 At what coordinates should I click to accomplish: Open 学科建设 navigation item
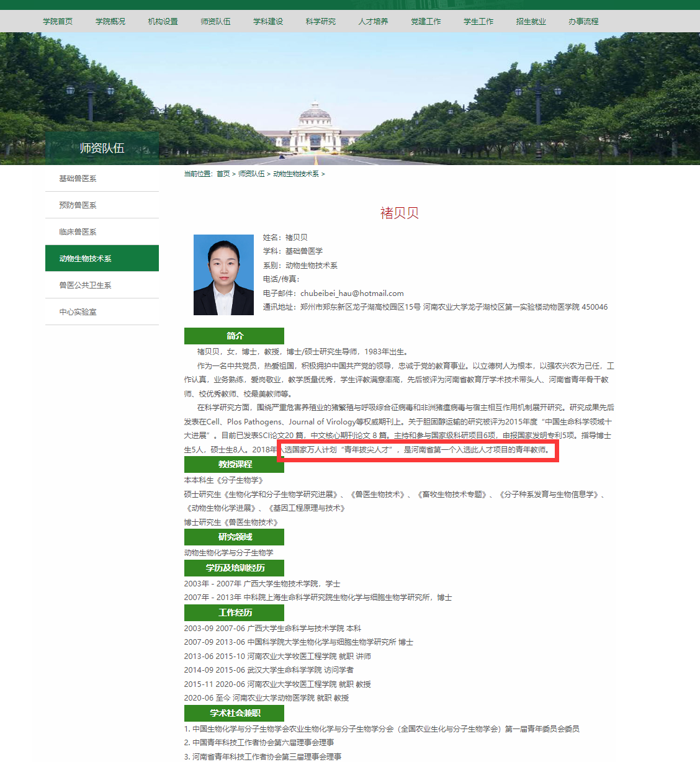click(268, 21)
